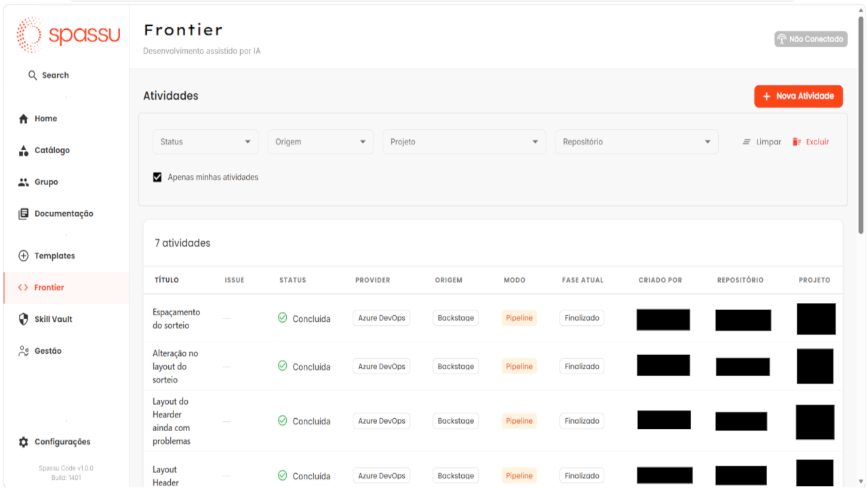This screenshot has height=488, width=868.
Task: Click the Excluir button
Action: pyautogui.click(x=811, y=142)
